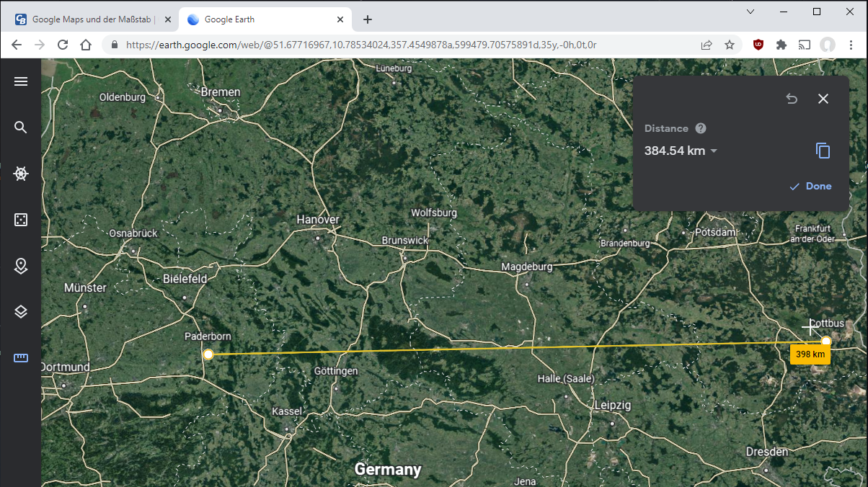Screen dimensions: 868x487
Task: Go to browser home page
Action: pyautogui.click(x=86, y=45)
